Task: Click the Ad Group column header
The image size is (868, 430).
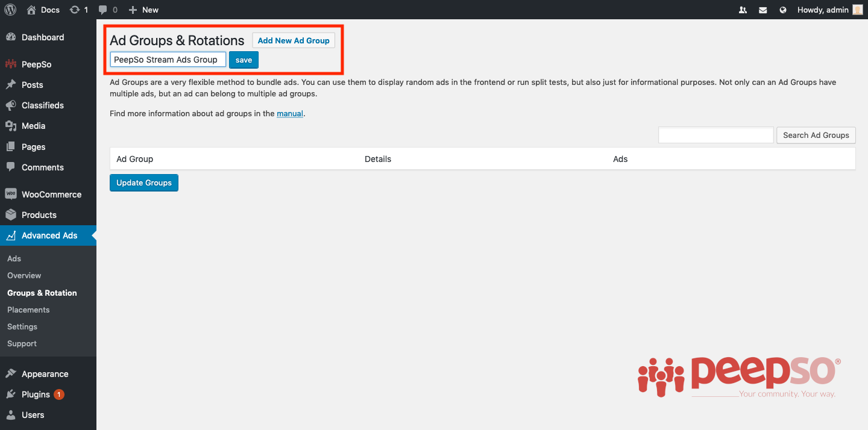Action: point(135,159)
